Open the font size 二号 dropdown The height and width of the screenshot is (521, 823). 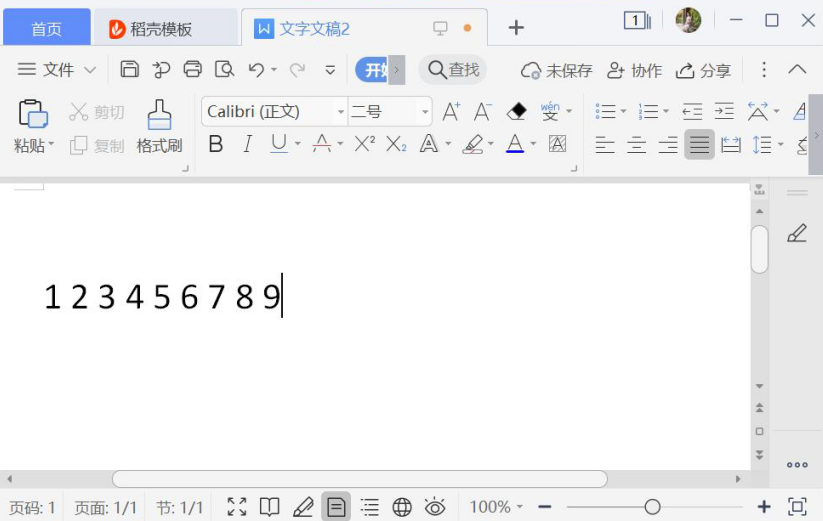tap(425, 112)
